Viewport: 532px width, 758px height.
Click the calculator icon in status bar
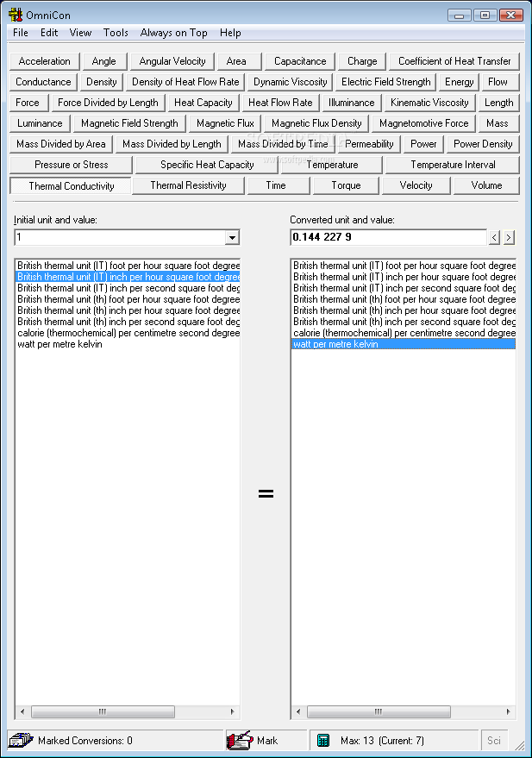pyautogui.click(x=322, y=740)
